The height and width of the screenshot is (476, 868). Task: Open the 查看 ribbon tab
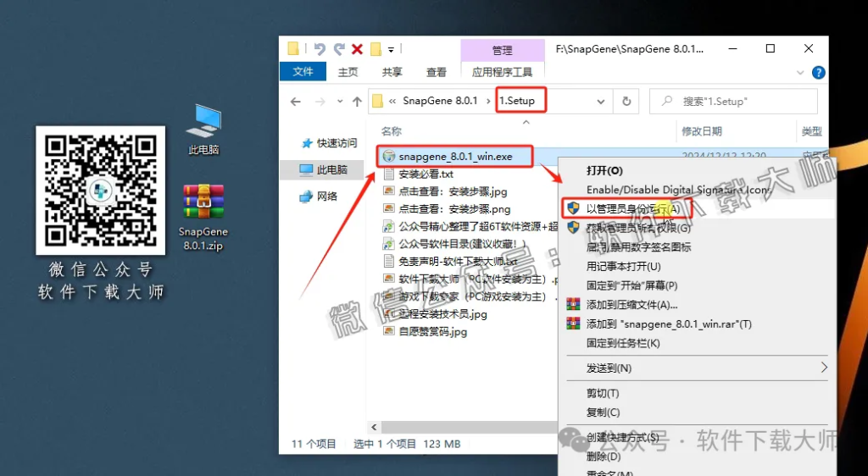pos(437,72)
